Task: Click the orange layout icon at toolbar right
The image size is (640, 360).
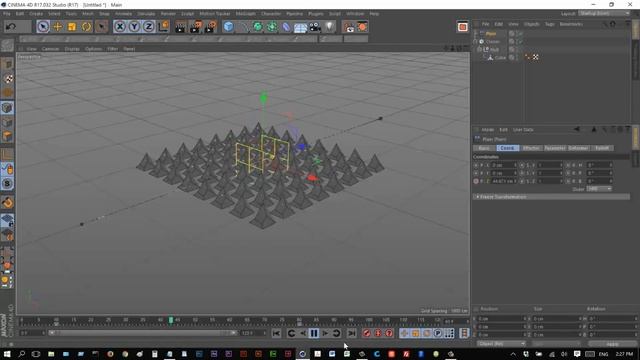Action: pyautogui.click(x=462, y=27)
